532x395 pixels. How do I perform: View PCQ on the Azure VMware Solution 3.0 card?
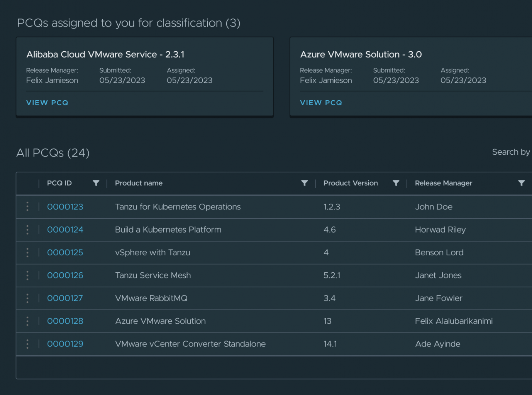[321, 103]
